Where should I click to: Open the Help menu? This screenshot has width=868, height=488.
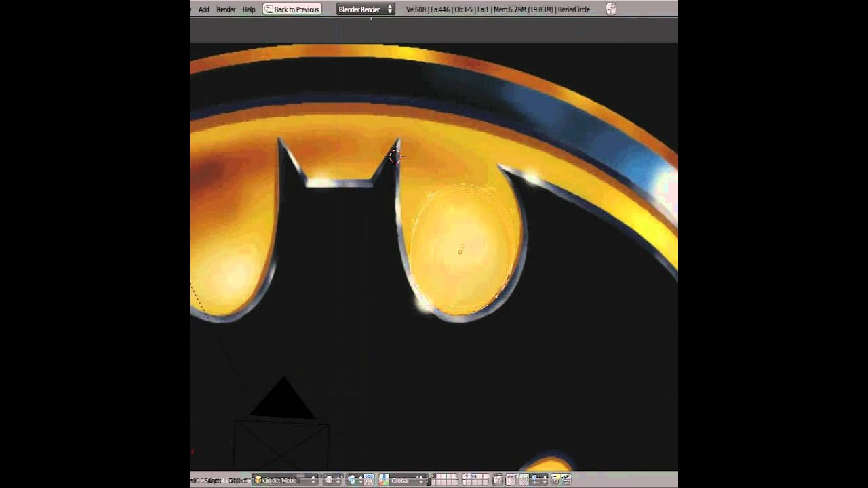click(x=249, y=9)
